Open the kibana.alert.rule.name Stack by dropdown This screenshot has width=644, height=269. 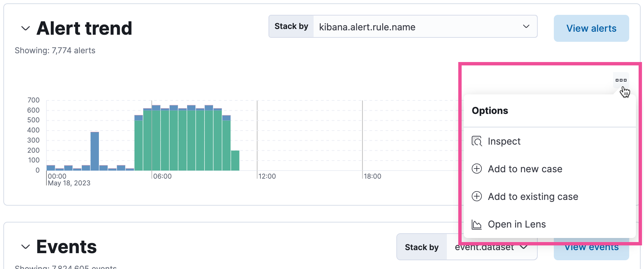tap(425, 27)
